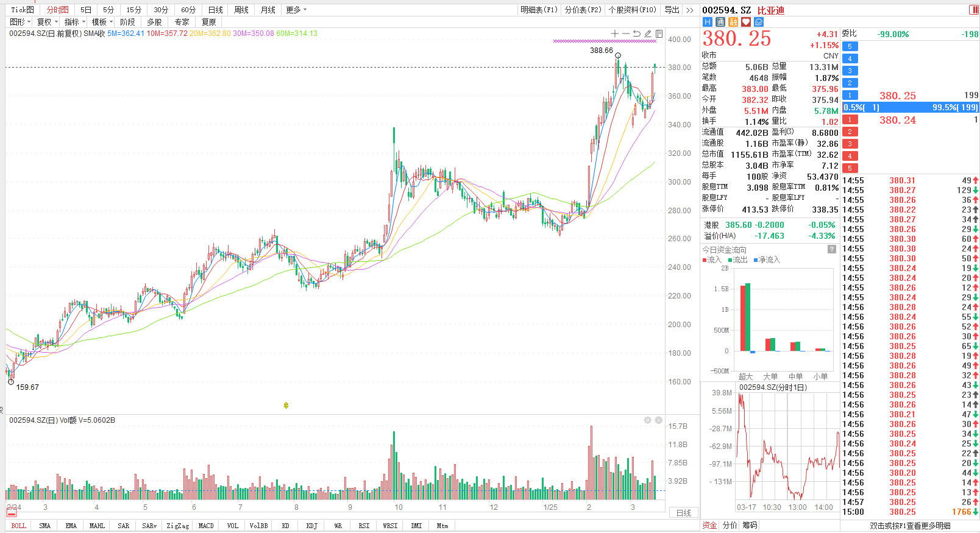Image resolution: width=980 pixels, height=533 pixels.
Task: Click the red pause icon at top right
Action: point(974,10)
